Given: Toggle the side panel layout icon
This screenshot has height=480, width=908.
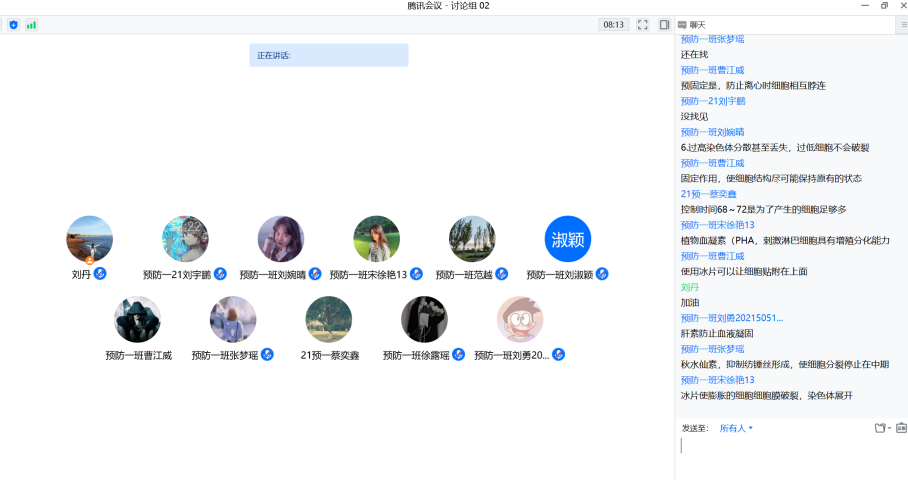Looking at the screenshot, I should (664, 24).
